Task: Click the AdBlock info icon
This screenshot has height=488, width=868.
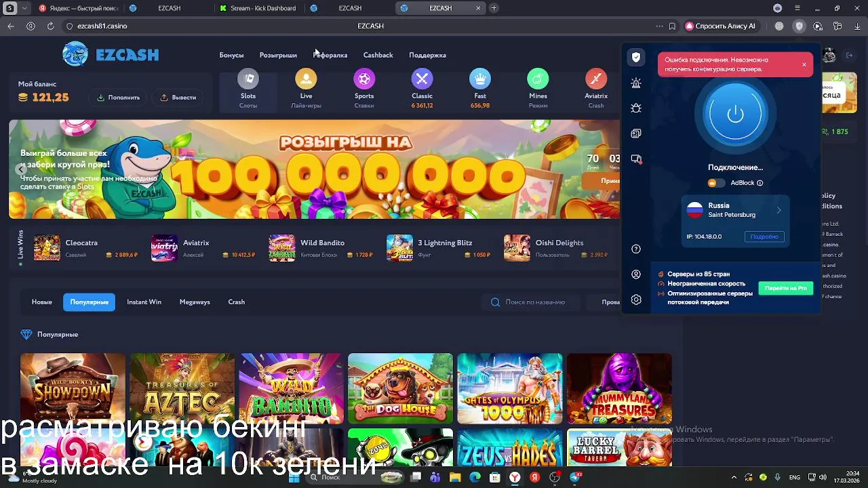Action: (x=759, y=183)
